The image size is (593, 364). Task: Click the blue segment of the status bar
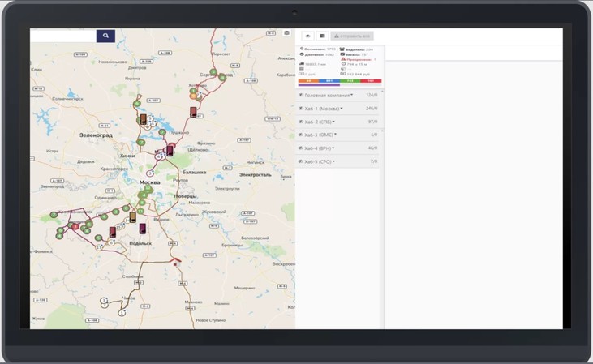click(329, 81)
